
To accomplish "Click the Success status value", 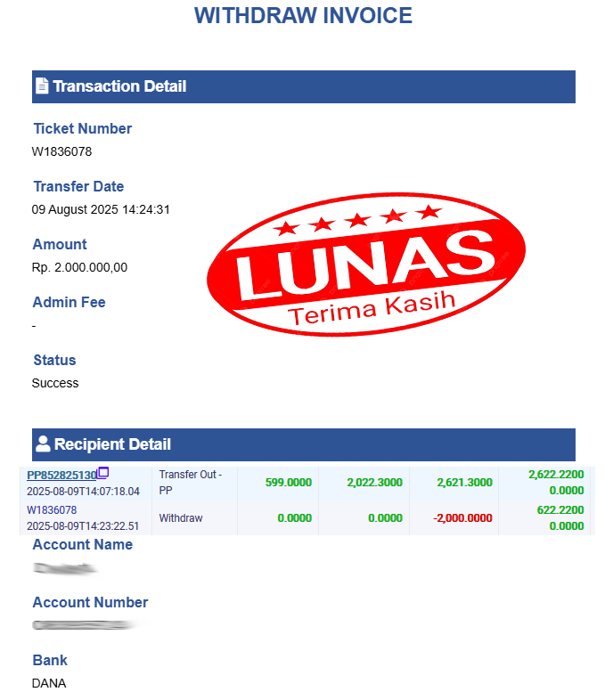I will [55, 383].
